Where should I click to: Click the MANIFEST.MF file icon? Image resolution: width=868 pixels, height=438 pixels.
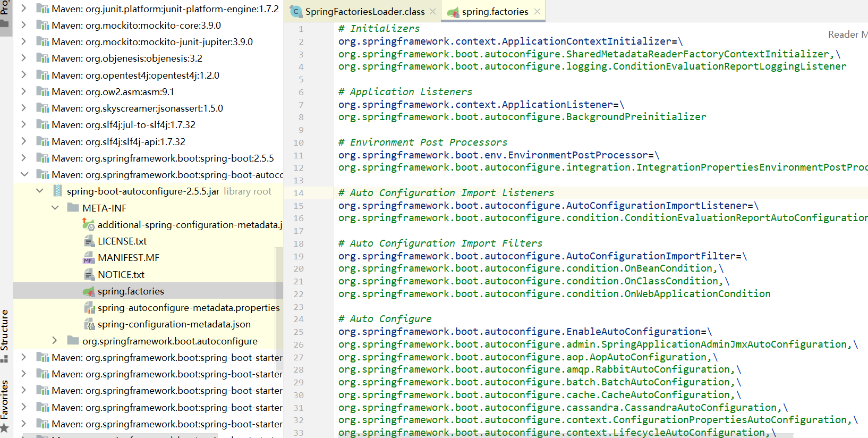pyautogui.click(x=89, y=258)
